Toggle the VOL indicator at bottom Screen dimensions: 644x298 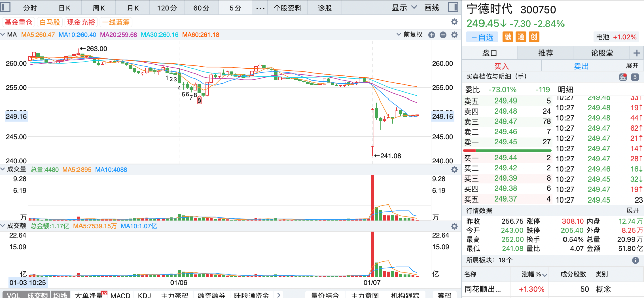[13, 295]
